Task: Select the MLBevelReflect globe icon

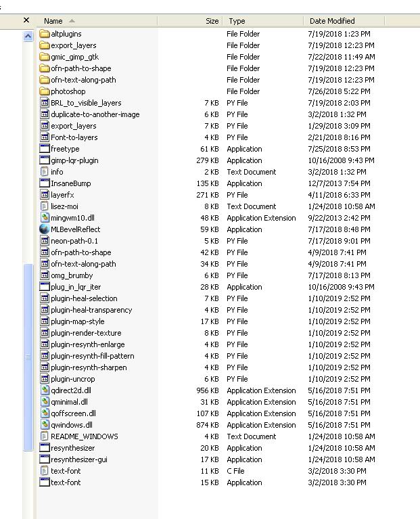Action: pyautogui.click(x=45, y=229)
